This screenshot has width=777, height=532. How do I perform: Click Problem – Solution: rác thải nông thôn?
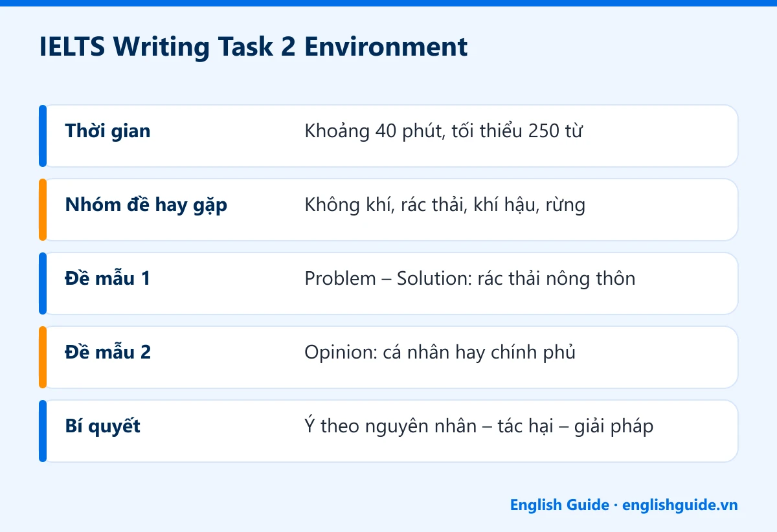point(470,278)
